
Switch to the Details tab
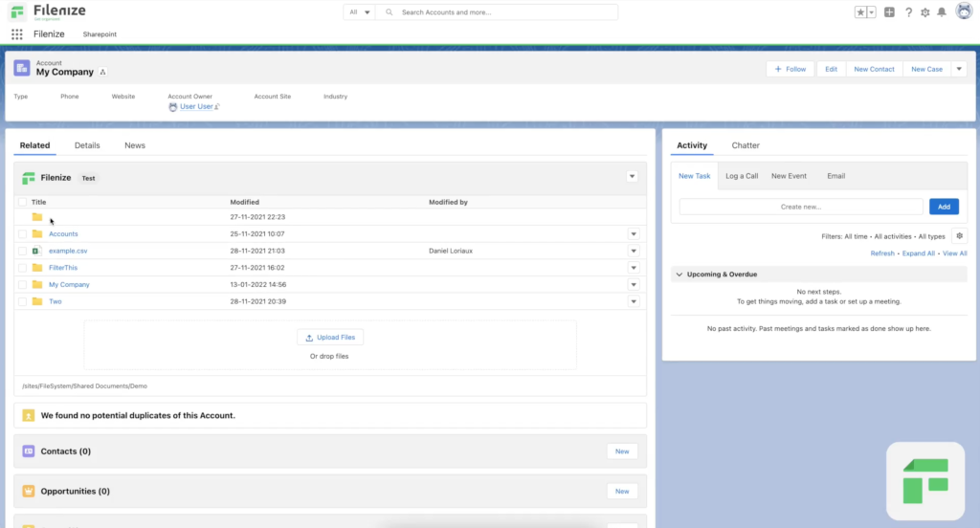coord(87,145)
